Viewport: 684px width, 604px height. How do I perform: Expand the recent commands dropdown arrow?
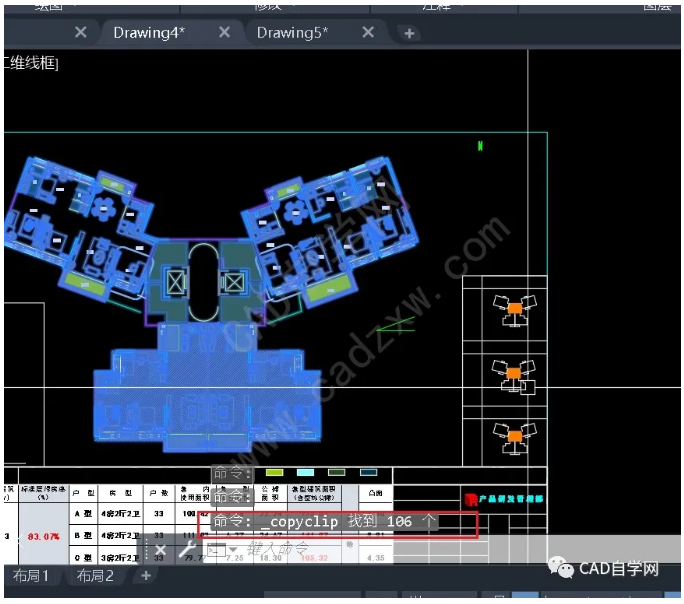[232, 549]
